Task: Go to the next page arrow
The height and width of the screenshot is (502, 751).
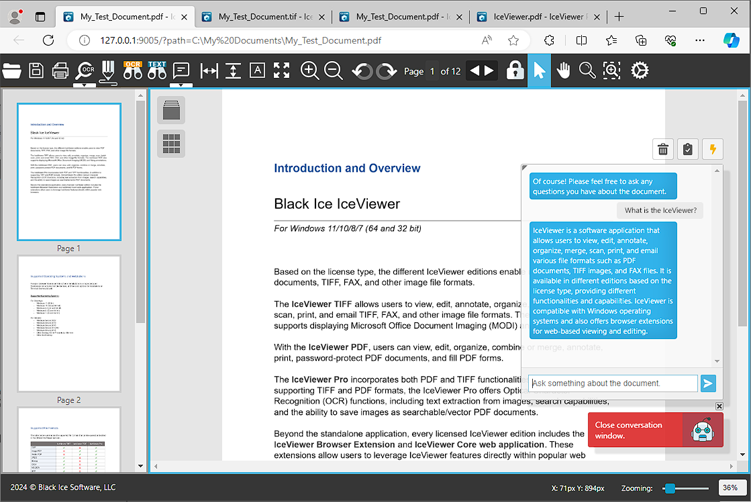Action: tap(488, 71)
